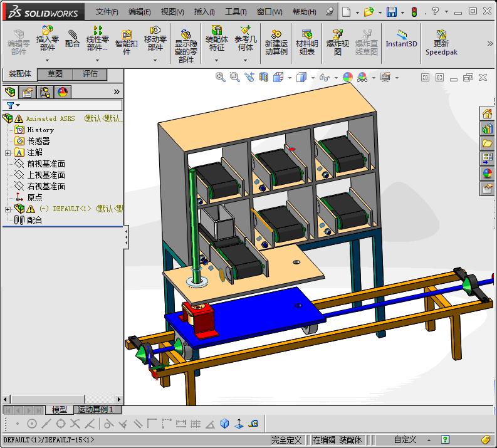Click the New document icon

coord(346,12)
